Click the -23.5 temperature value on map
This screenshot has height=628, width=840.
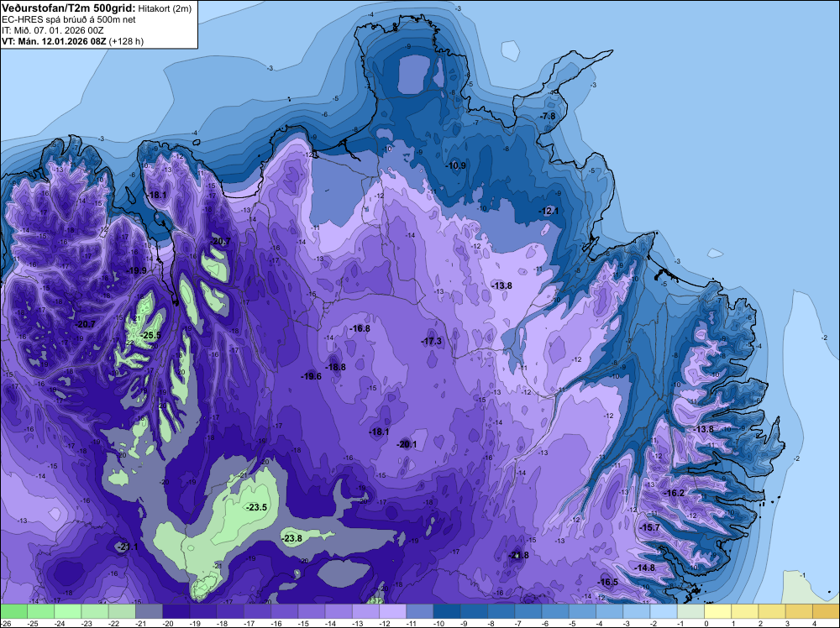point(256,507)
